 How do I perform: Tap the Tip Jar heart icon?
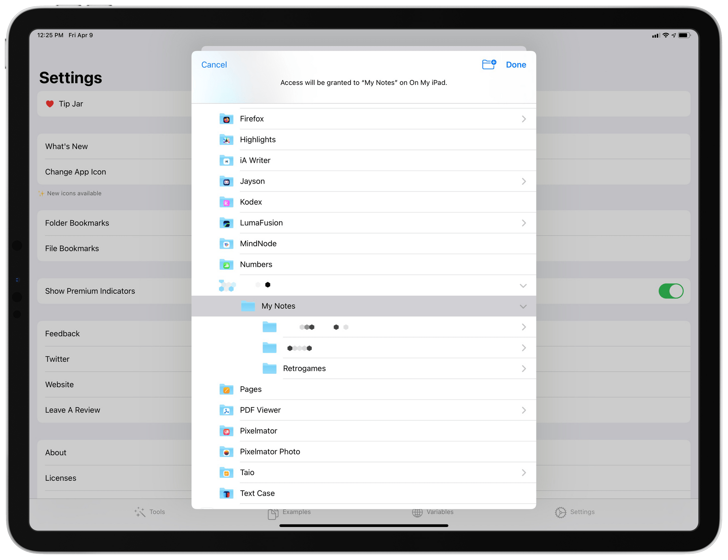point(50,104)
